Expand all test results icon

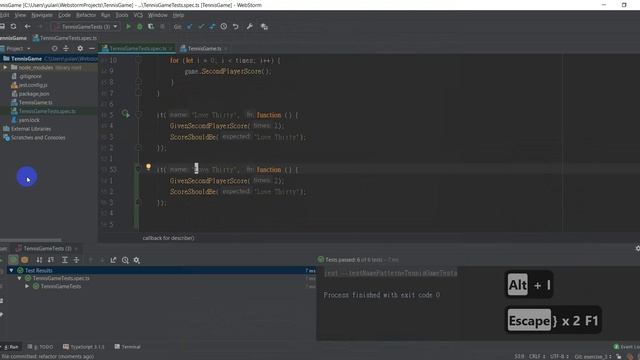[x=64, y=260]
